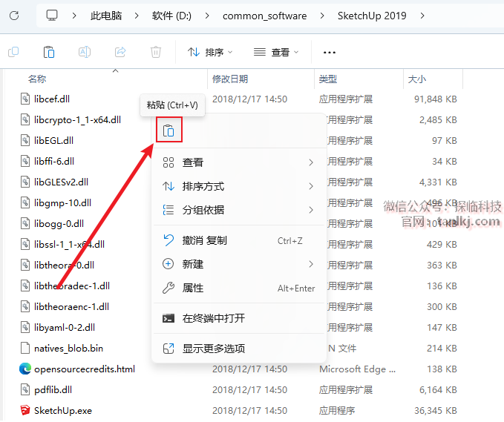Click the delete trash icon in toolbar
504x422 pixels.
156,52
